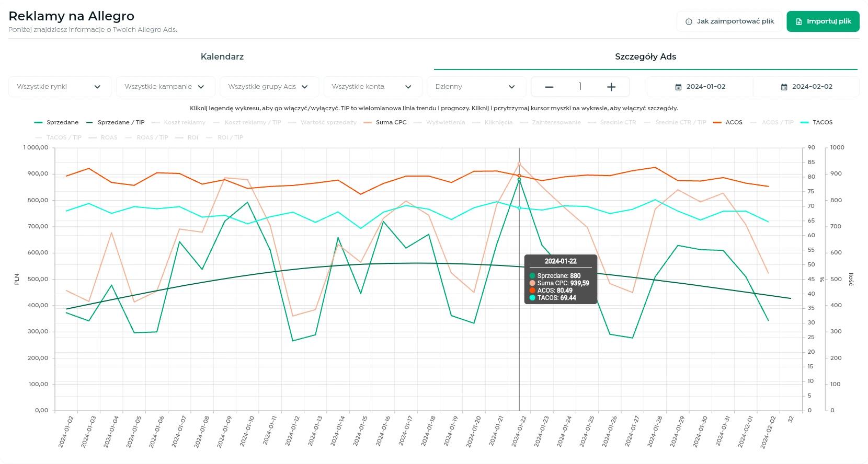Expand the Wszystkie konta dropdown
Screen dimensions: 868x464
(x=372, y=87)
